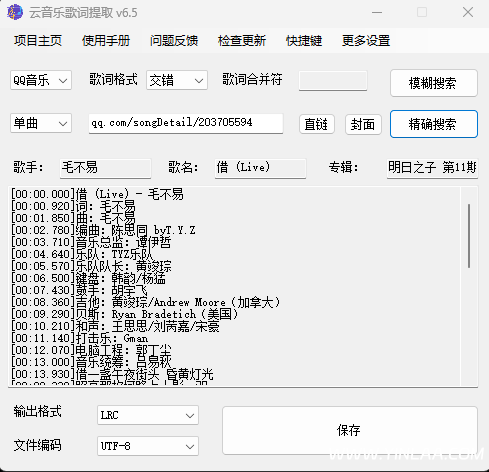The height and width of the screenshot is (472, 489).
Task: Click the line 音乐总监: 谭伊哲
Action: [x=91, y=242]
